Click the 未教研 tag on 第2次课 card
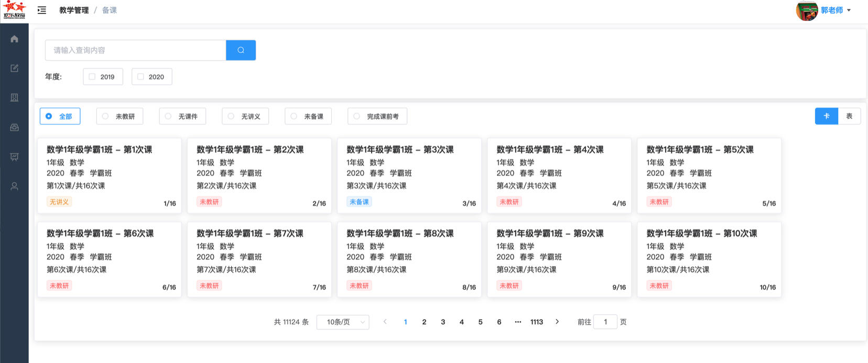 point(209,202)
